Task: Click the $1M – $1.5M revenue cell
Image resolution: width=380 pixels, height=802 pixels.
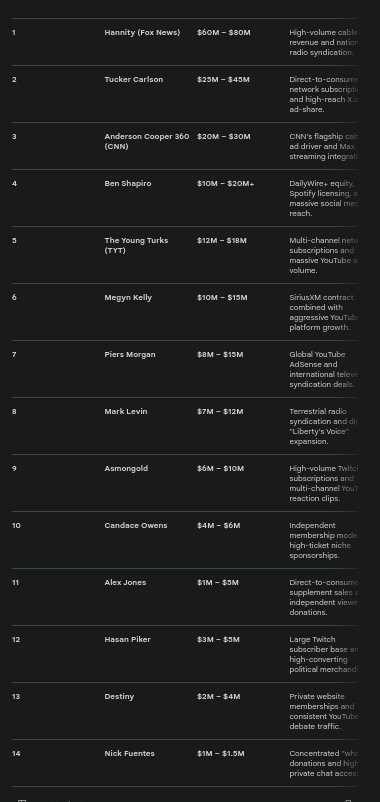Action: coord(220,753)
